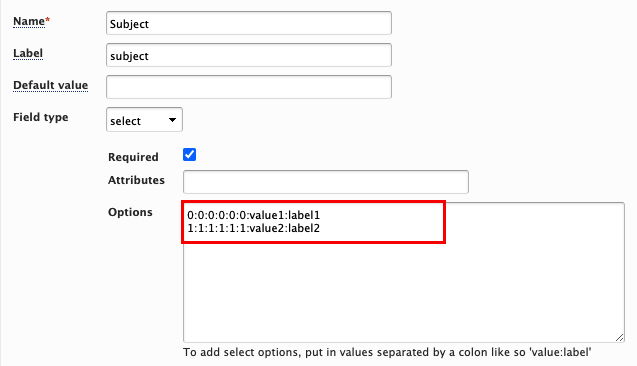Click the Name field containing "Subject"
This screenshot has height=366, width=637.
[249, 23]
